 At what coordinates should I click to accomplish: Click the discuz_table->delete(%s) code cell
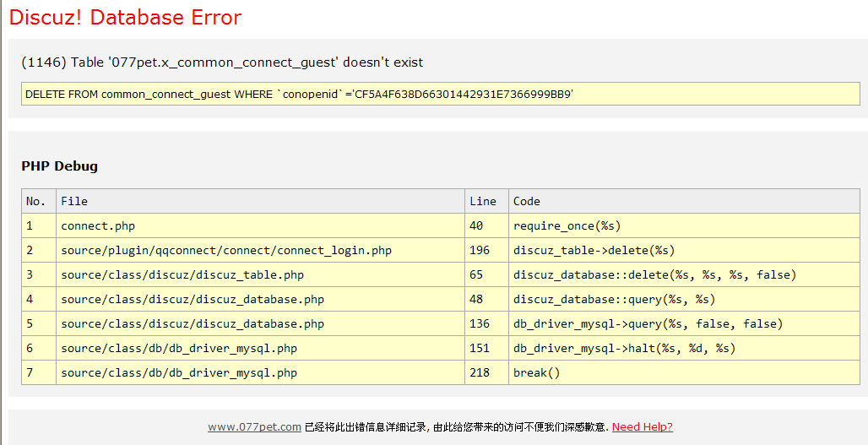coord(594,250)
